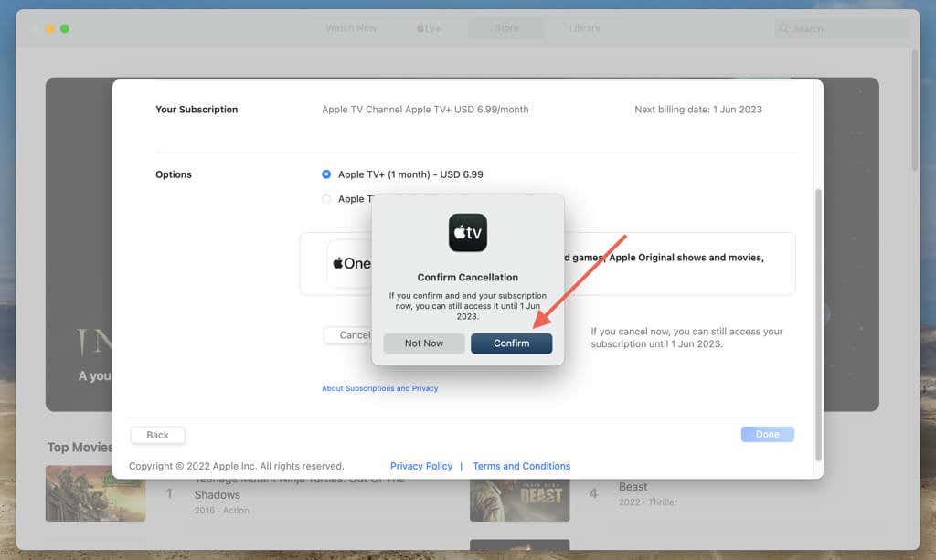Image resolution: width=936 pixels, height=560 pixels.
Task: Click the green full-screen traffic light
Action: 63,28
